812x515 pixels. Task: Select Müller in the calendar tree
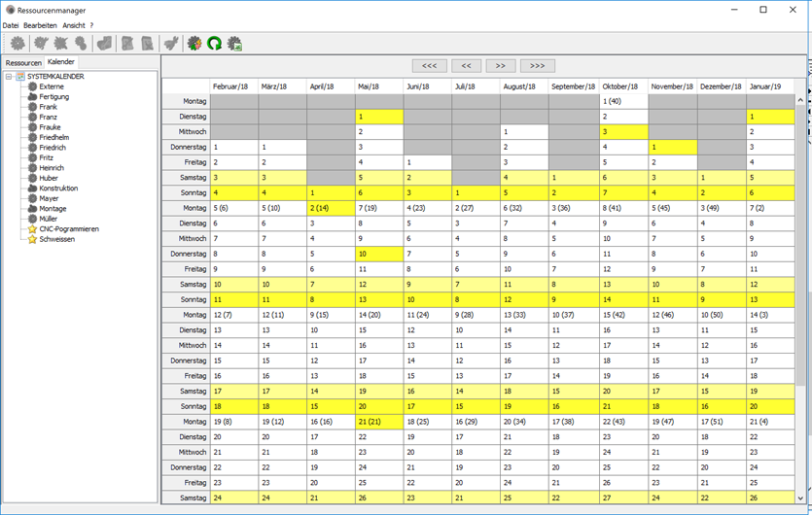point(49,219)
